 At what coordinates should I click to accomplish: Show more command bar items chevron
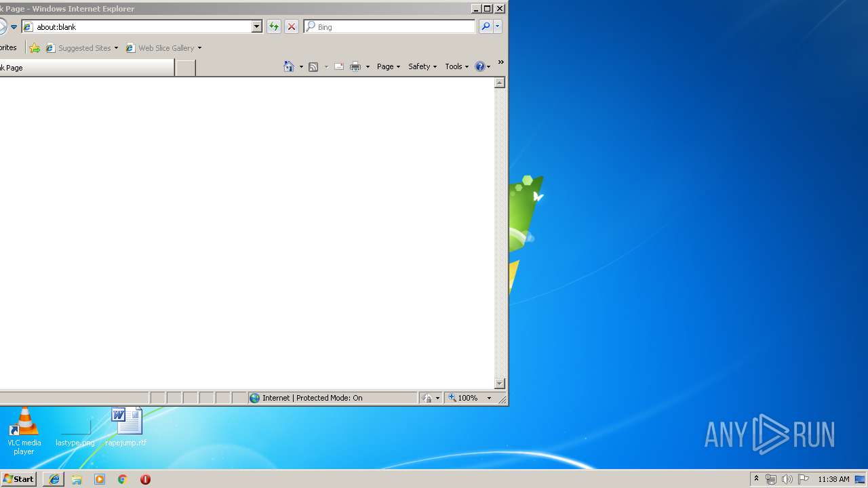click(x=501, y=62)
